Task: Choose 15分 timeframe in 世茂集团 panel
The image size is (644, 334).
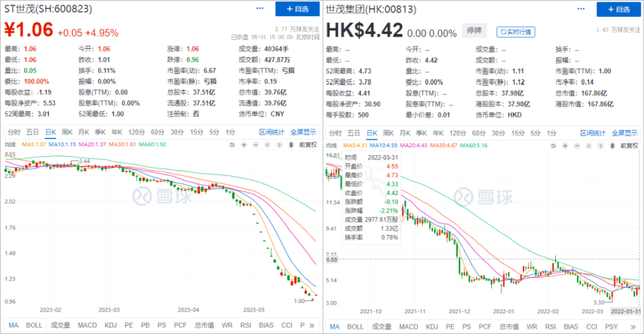Action: pos(518,133)
